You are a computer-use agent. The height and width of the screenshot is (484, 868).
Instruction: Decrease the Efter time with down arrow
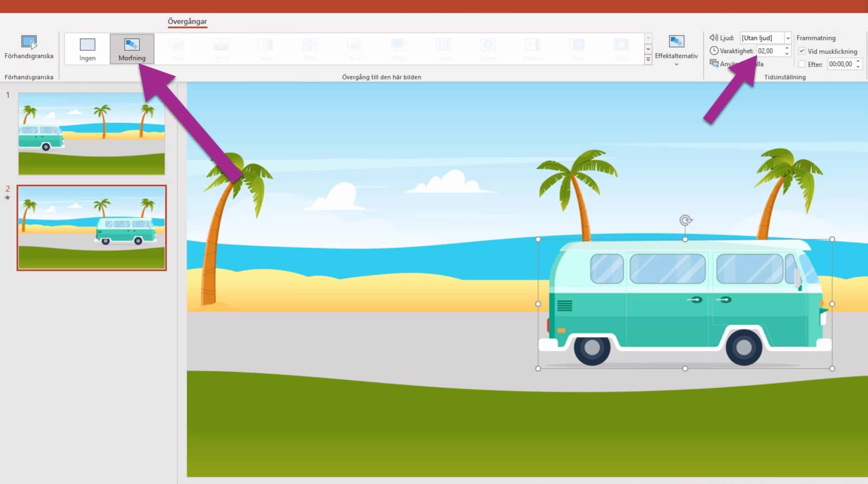(858, 66)
